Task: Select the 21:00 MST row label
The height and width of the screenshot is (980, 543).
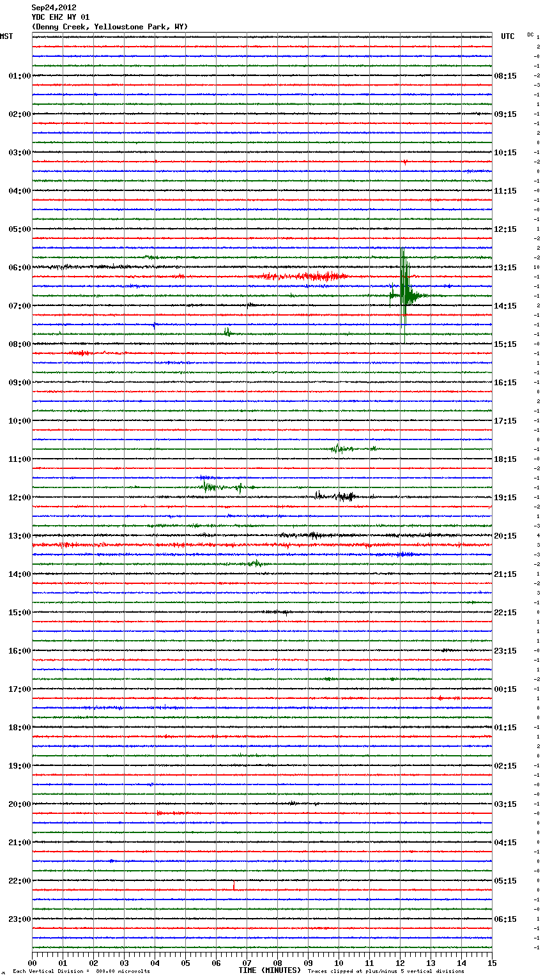Action: click(20, 843)
